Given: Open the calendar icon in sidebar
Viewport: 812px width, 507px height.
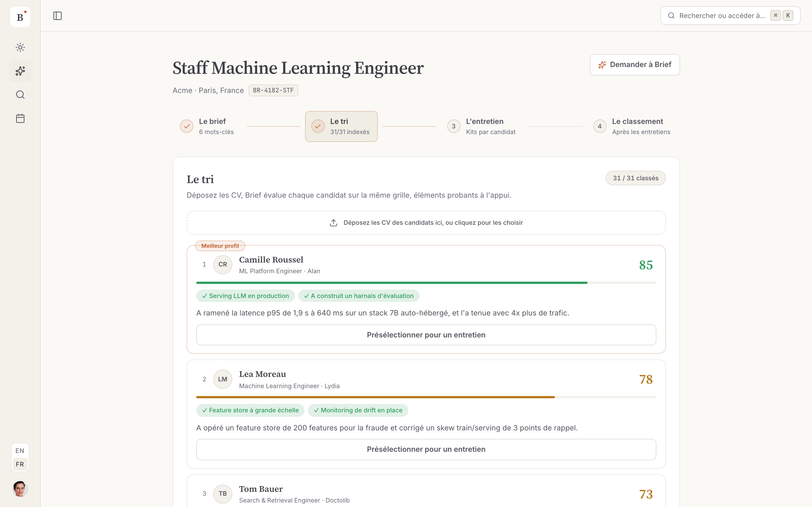Looking at the screenshot, I should 20,118.
